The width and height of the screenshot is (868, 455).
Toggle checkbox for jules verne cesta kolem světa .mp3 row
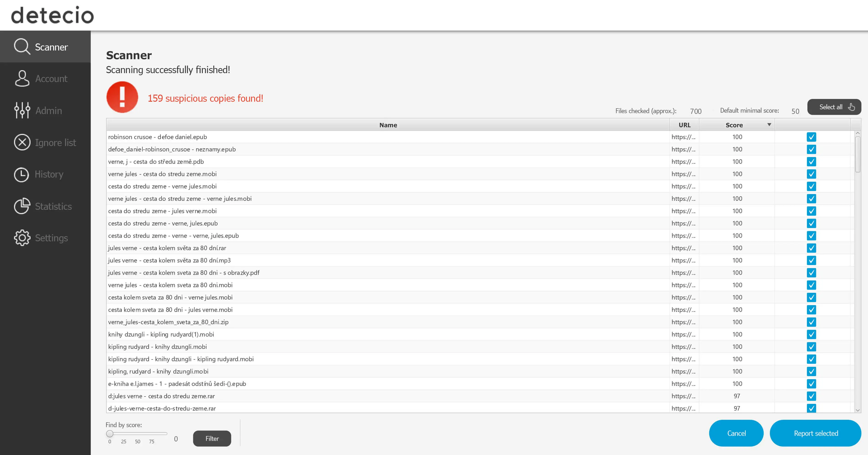[x=811, y=260]
